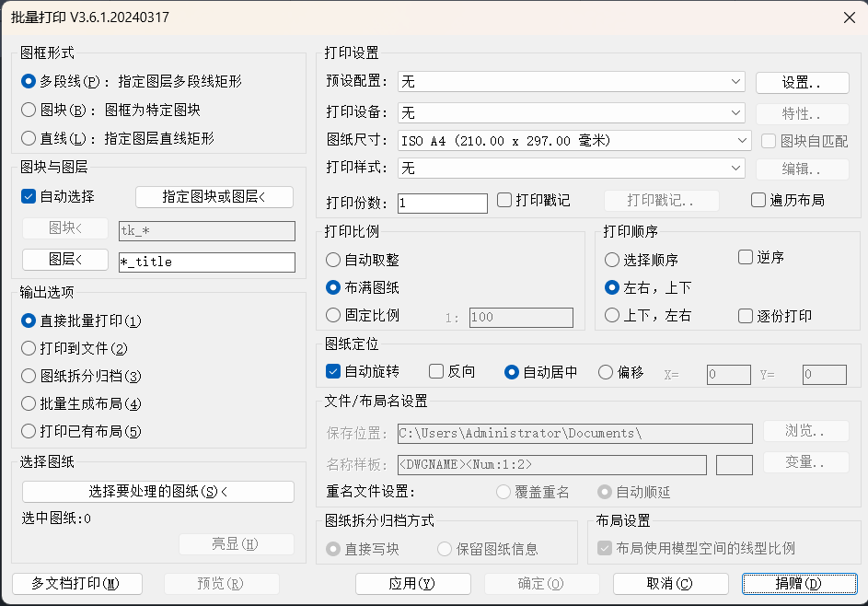The width and height of the screenshot is (868, 606).
Task: Click 选择要处理的图纸(S)< button
Action: tap(158, 492)
